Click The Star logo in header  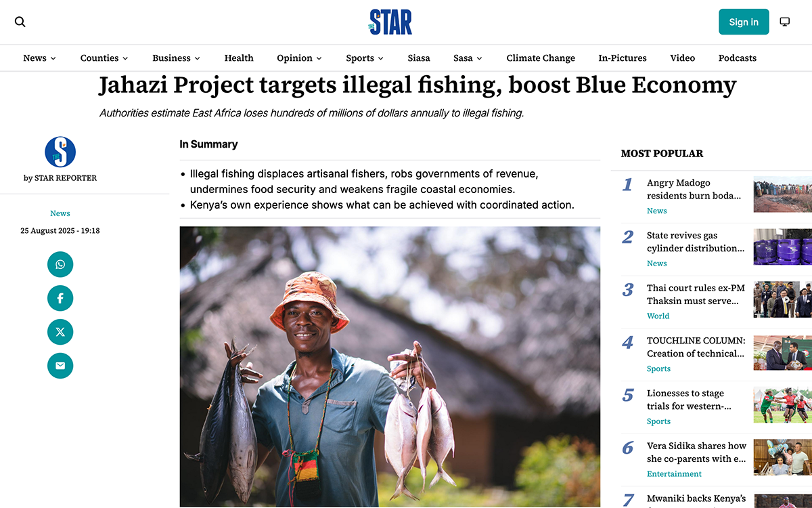point(390,22)
